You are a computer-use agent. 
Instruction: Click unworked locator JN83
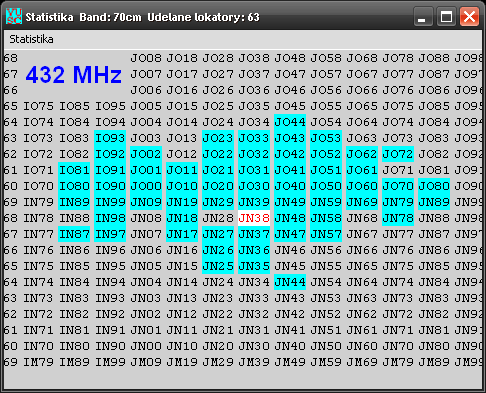pos(434,298)
